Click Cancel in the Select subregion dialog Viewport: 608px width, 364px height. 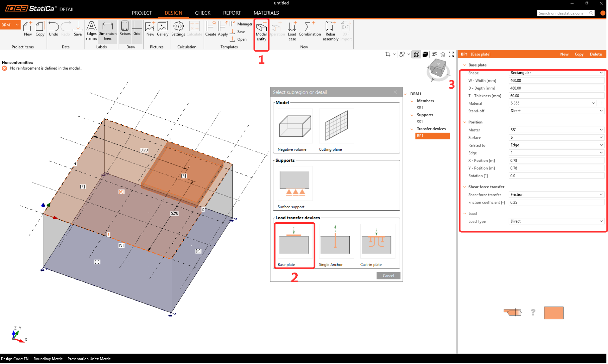pyautogui.click(x=388, y=276)
